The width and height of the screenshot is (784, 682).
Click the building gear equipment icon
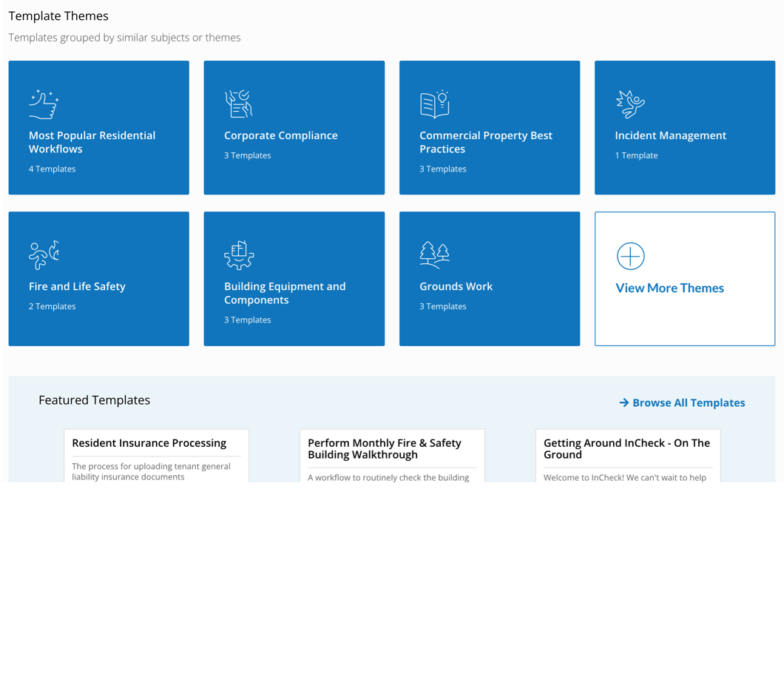click(x=239, y=255)
